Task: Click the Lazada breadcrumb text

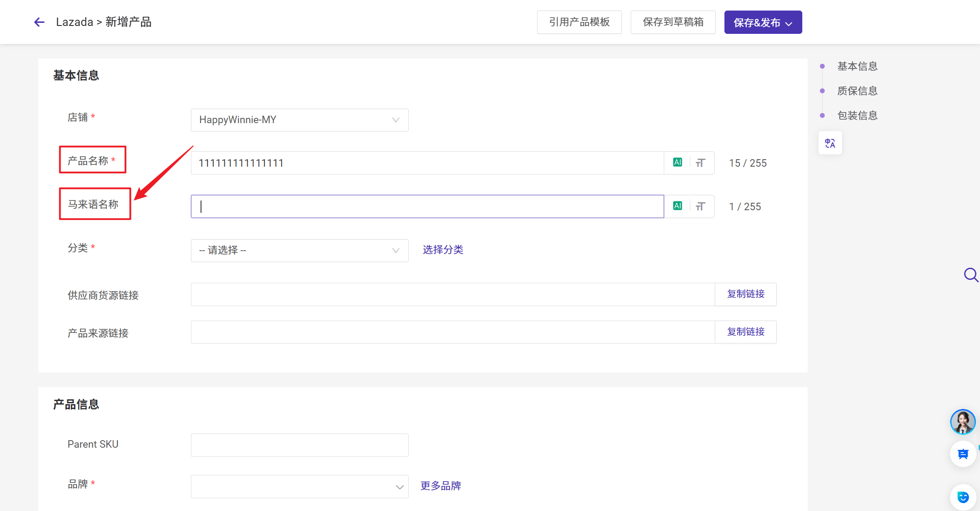Action: (74, 22)
